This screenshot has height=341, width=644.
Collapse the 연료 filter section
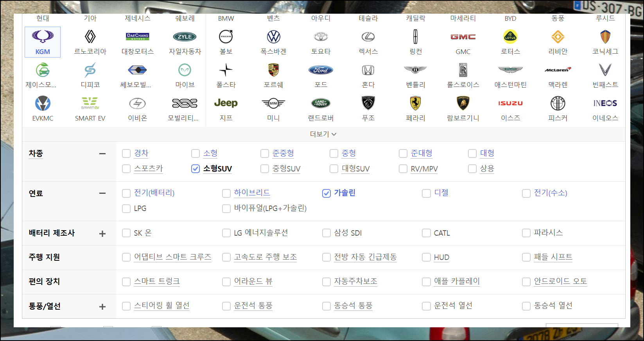102,193
